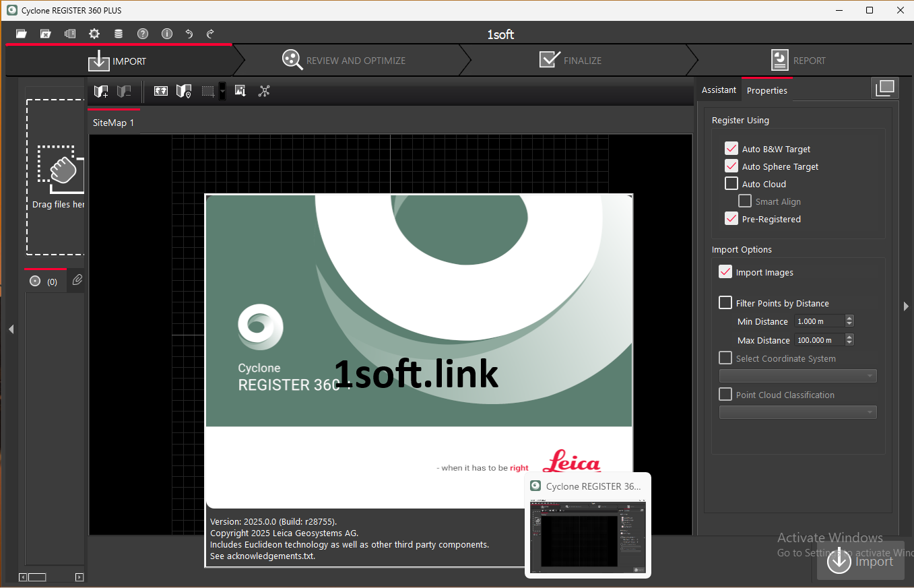Uncheck Auto B&W Target
The image size is (914, 588).
731,149
